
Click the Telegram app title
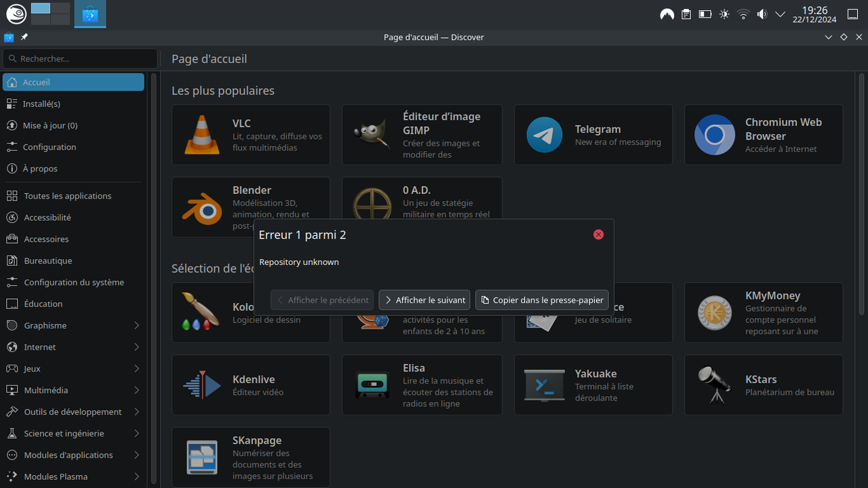click(x=597, y=129)
